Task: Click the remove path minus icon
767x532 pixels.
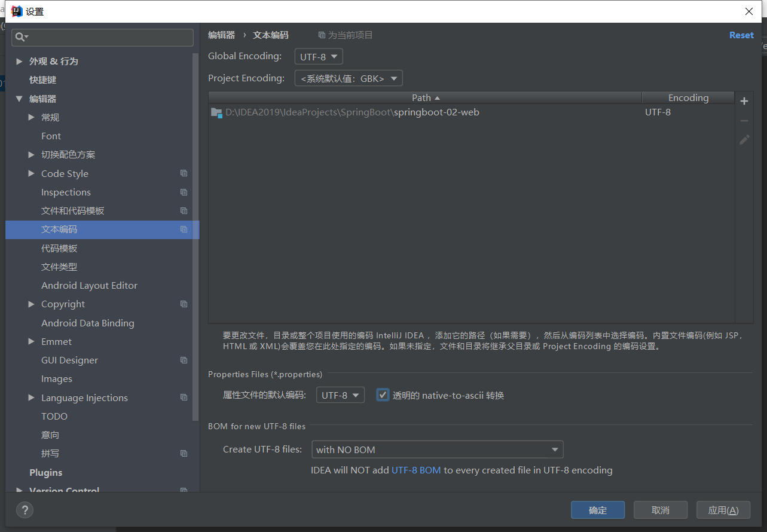Action: (744, 121)
